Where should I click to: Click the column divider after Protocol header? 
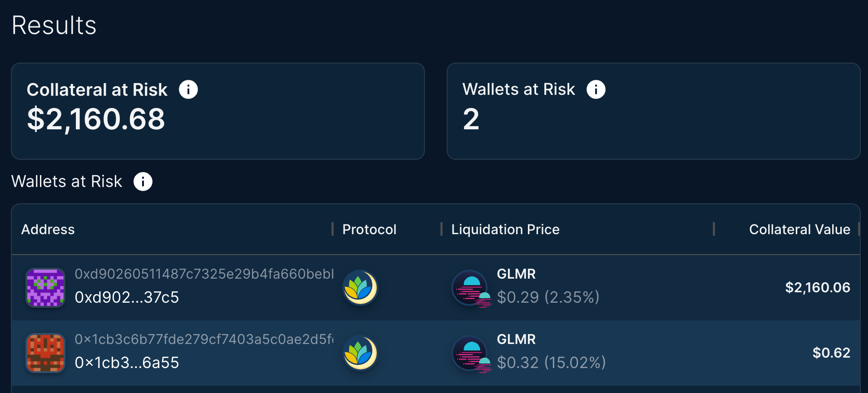click(441, 229)
